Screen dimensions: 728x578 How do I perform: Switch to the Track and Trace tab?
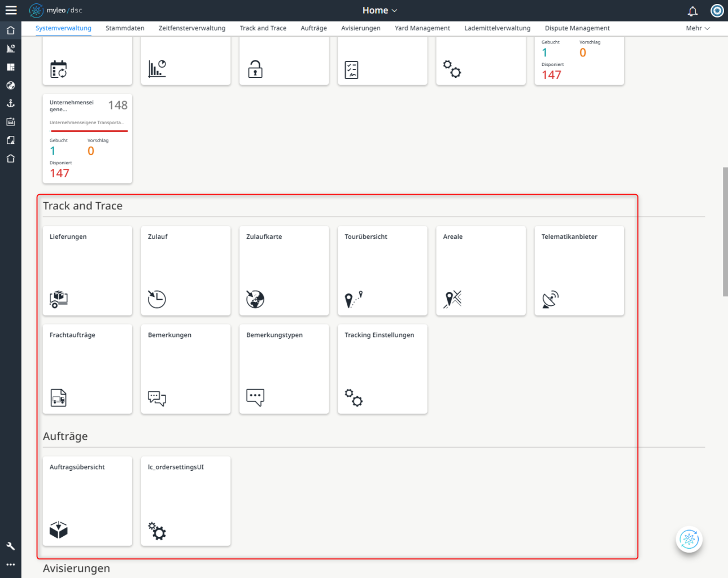click(263, 28)
